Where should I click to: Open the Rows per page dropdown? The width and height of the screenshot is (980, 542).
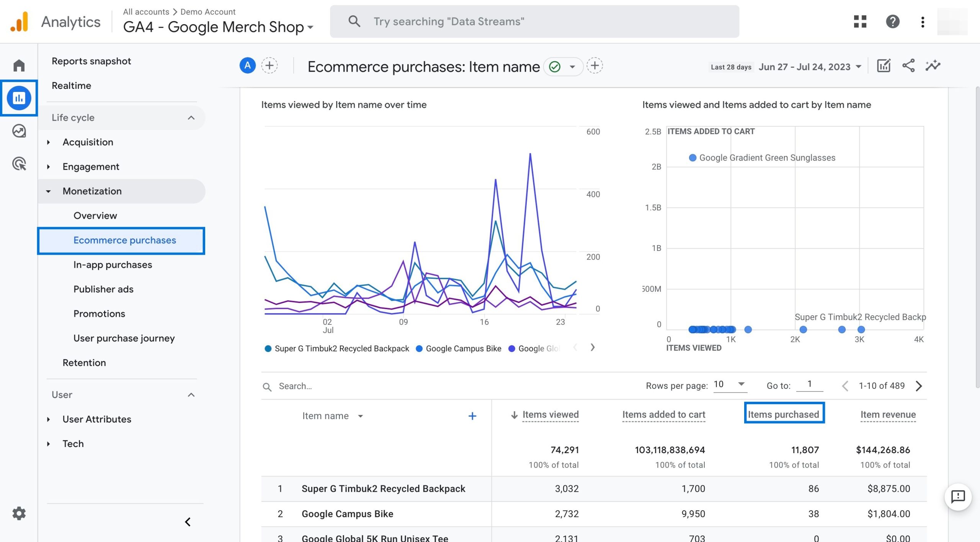pyautogui.click(x=729, y=384)
